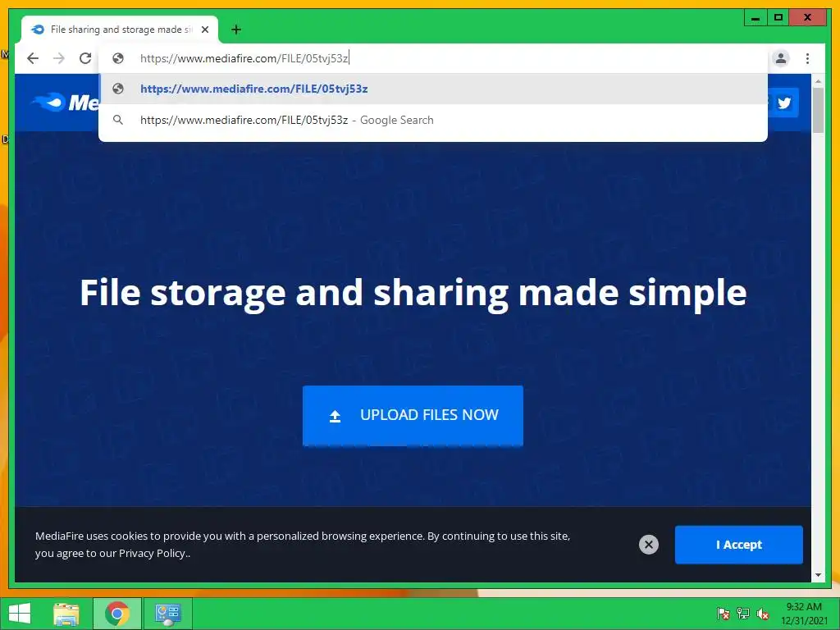
Task: Open the Chrome profile avatar icon
Action: click(781, 58)
